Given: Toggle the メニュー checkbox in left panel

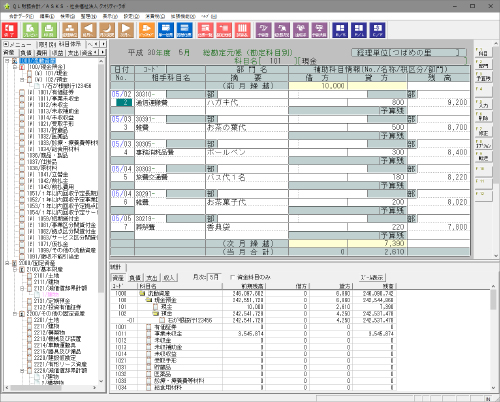Looking at the screenshot, I should click(x=6, y=44).
